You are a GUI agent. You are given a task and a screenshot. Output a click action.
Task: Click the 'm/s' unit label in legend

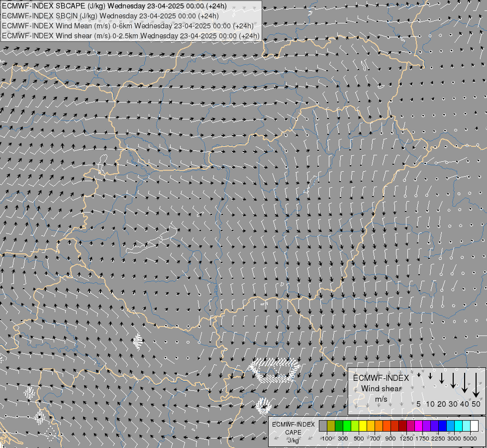coord(381,399)
